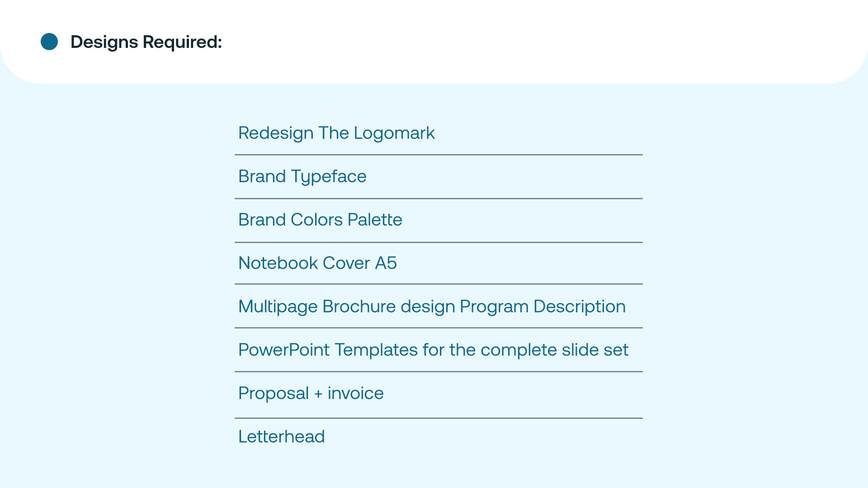Choose "Notebook Cover A5" line
The image size is (868, 488).
coord(317,263)
